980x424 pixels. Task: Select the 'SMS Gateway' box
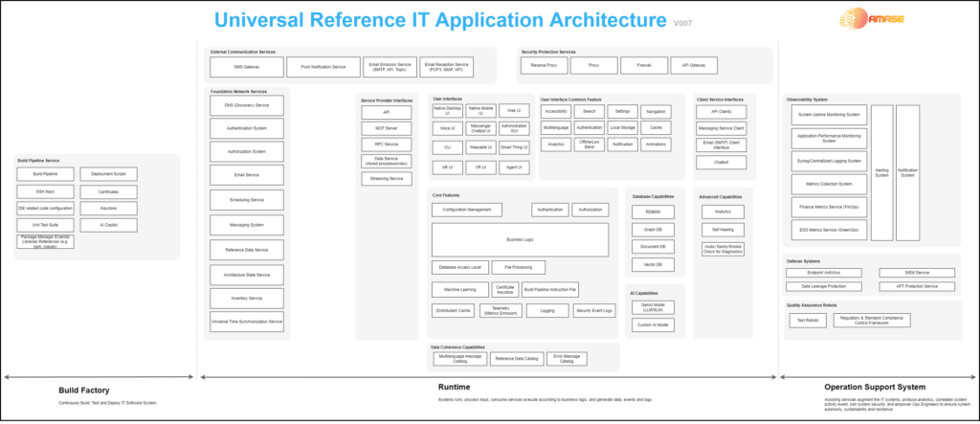click(x=247, y=67)
